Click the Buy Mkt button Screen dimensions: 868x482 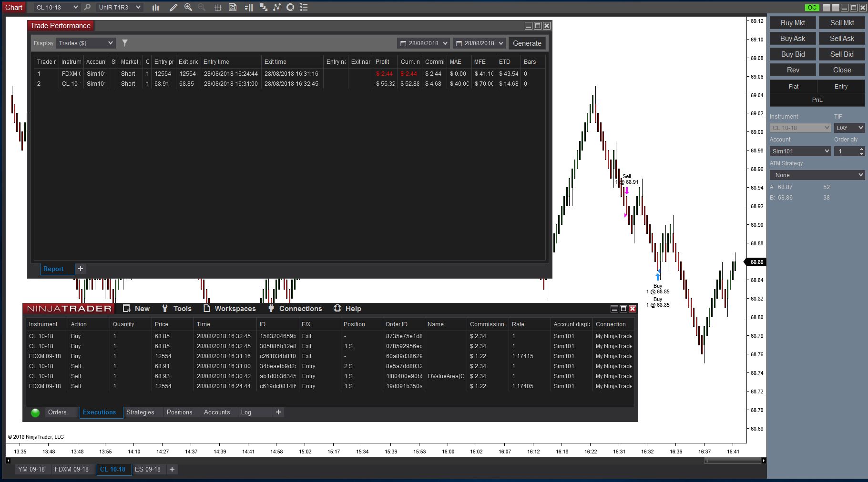[x=793, y=23]
